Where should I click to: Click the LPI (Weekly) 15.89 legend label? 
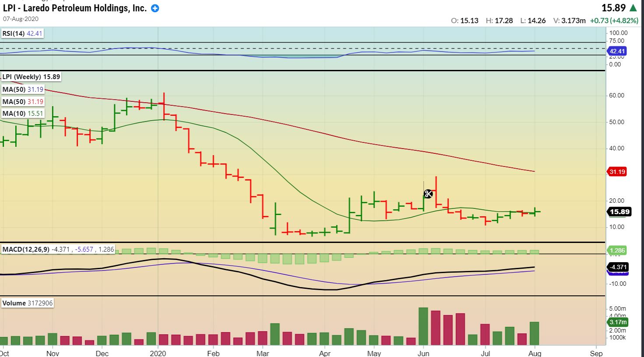click(31, 77)
